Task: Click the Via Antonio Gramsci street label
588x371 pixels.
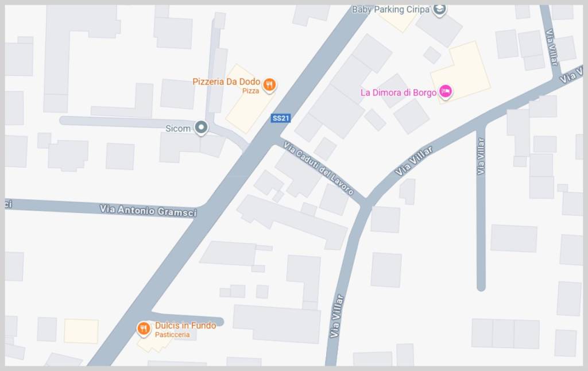Action: (x=148, y=210)
